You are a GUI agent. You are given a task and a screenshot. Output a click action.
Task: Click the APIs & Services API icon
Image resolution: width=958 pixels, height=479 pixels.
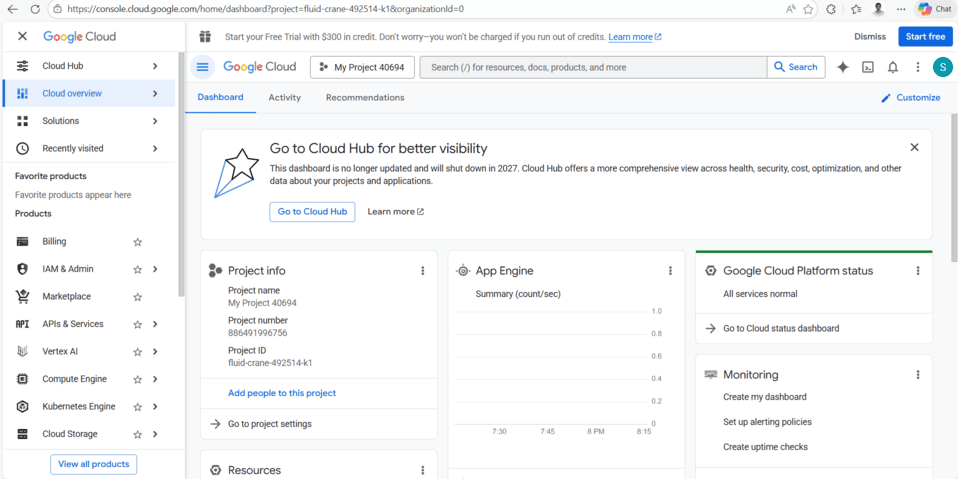point(22,324)
